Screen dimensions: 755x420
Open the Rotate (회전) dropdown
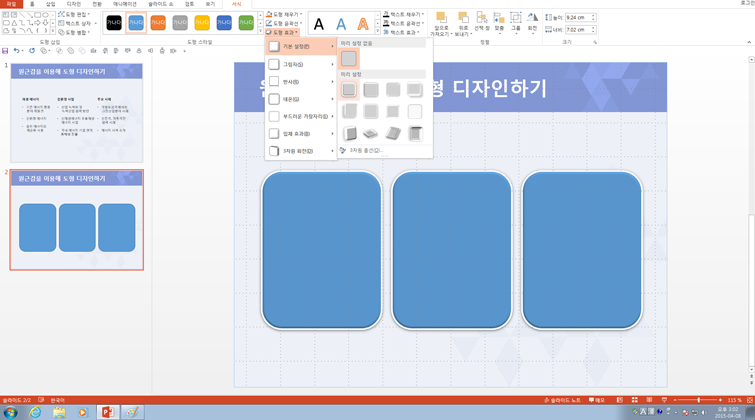tap(532, 22)
